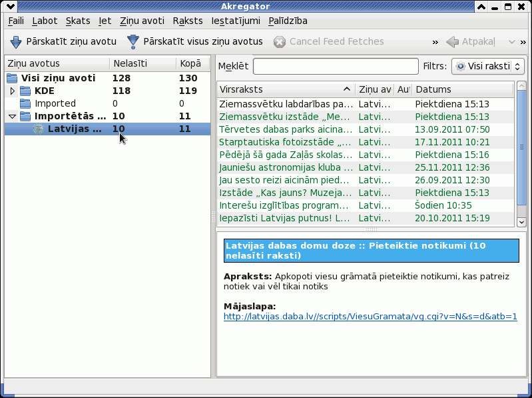
Task: Click the date Šodien 10:35
Action: 443,205
